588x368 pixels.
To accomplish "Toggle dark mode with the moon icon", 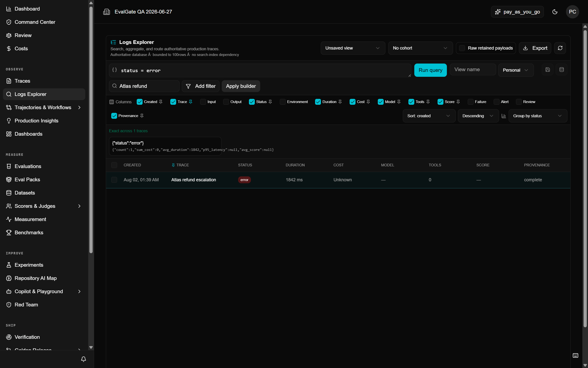I will tap(555, 12).
